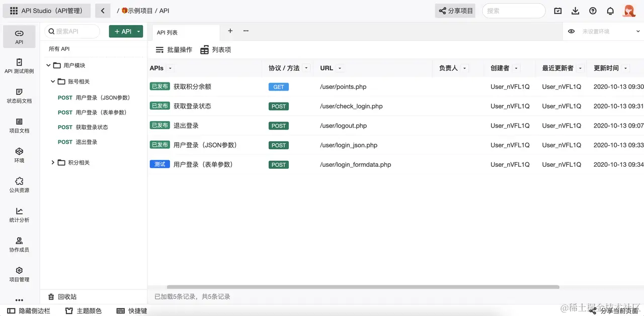
Task: Open 负责人 column dropdown
Action: pyautogui.click(x=465, y=68)
